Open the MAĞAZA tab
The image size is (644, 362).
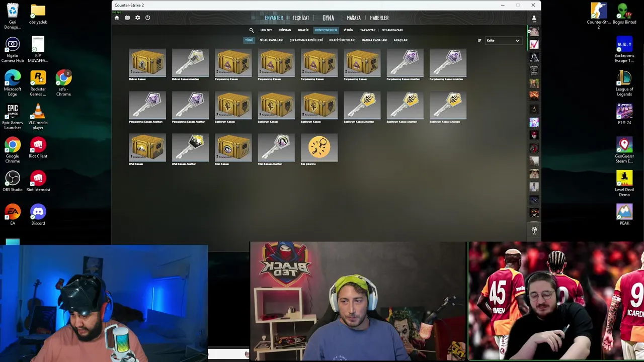point(354,18)
